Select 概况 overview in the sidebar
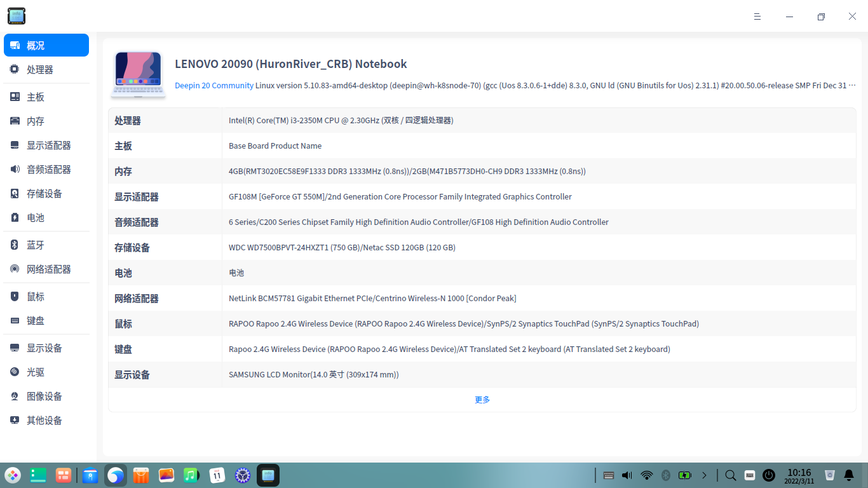 [x=46, y=45]
